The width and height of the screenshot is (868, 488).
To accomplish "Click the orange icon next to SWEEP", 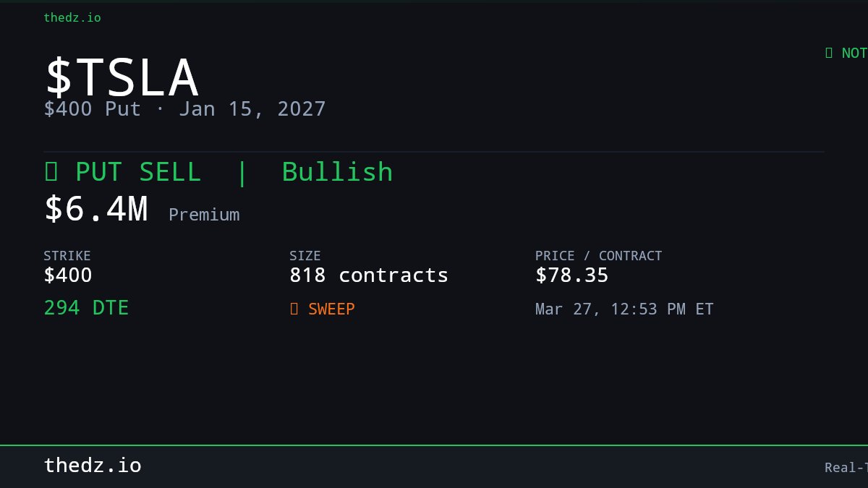I will pos(294,309).
